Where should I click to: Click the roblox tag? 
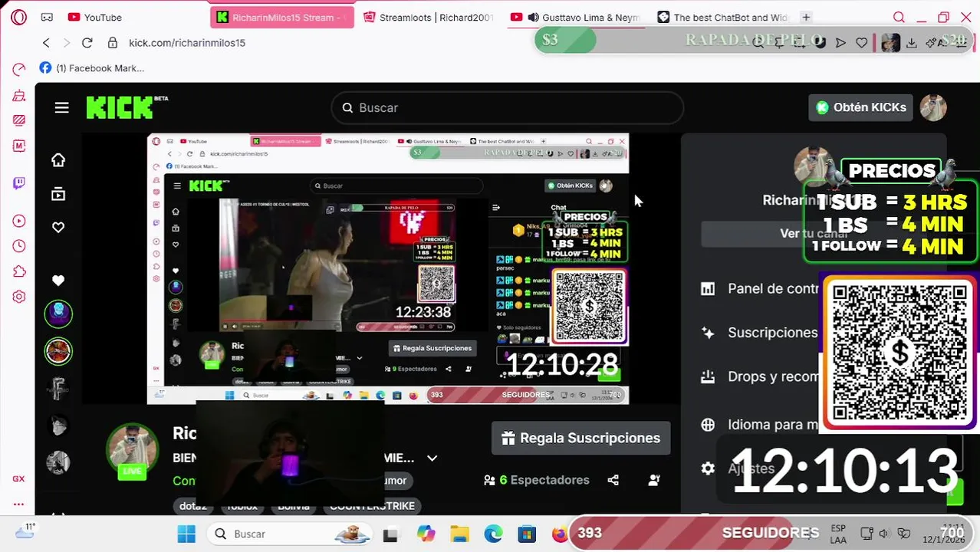click(242, 506)
